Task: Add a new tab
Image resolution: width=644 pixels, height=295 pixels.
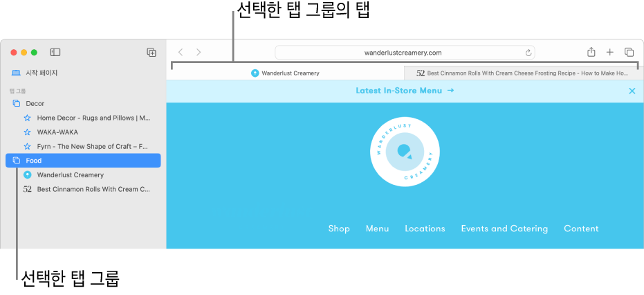Action: (610, 52)
